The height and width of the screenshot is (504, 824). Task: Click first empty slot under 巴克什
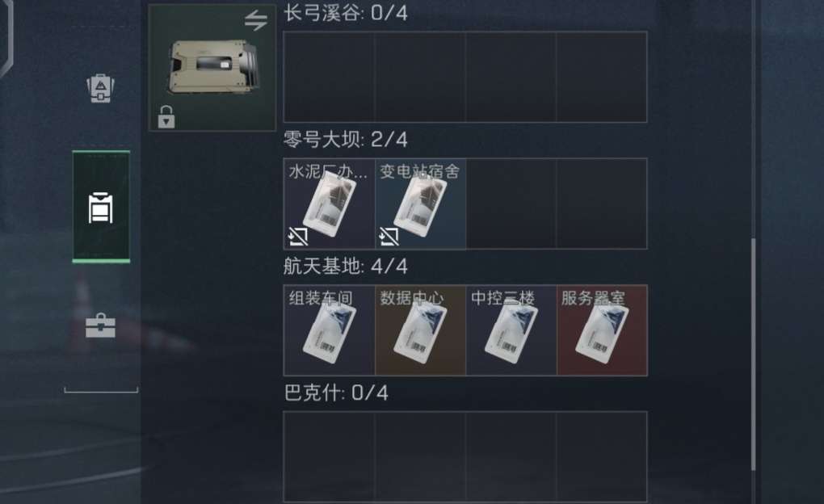tap(330, 456)
